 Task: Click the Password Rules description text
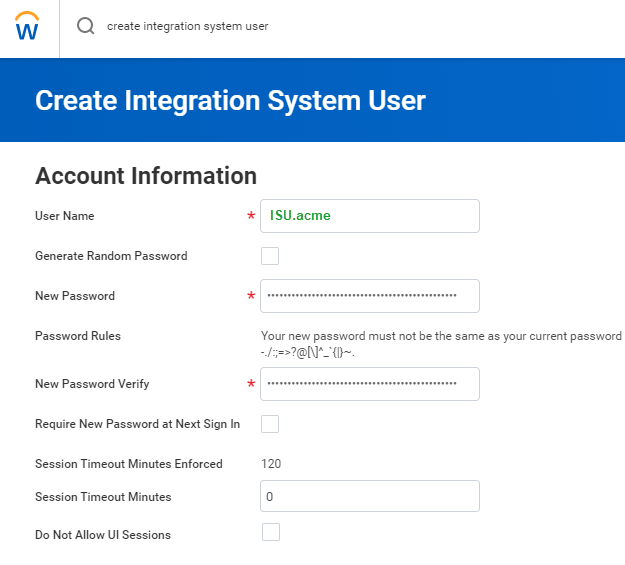click(440, 344)
